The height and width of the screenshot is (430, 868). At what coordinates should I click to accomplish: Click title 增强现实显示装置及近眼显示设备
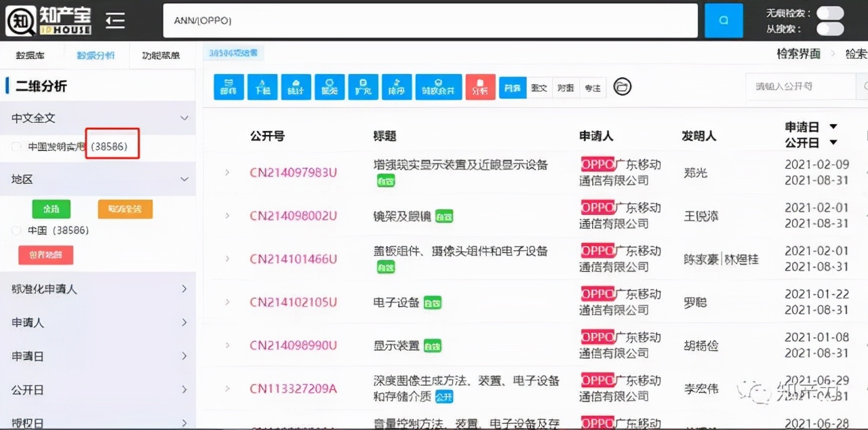460,165
